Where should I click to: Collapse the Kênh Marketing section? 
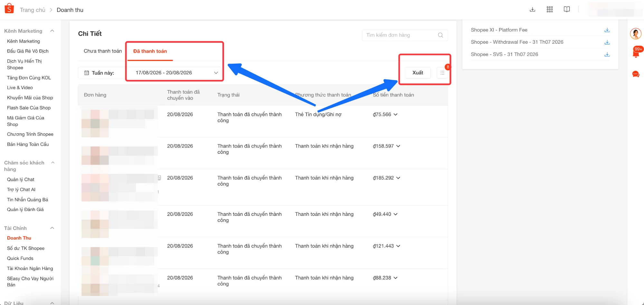point(52,31)
